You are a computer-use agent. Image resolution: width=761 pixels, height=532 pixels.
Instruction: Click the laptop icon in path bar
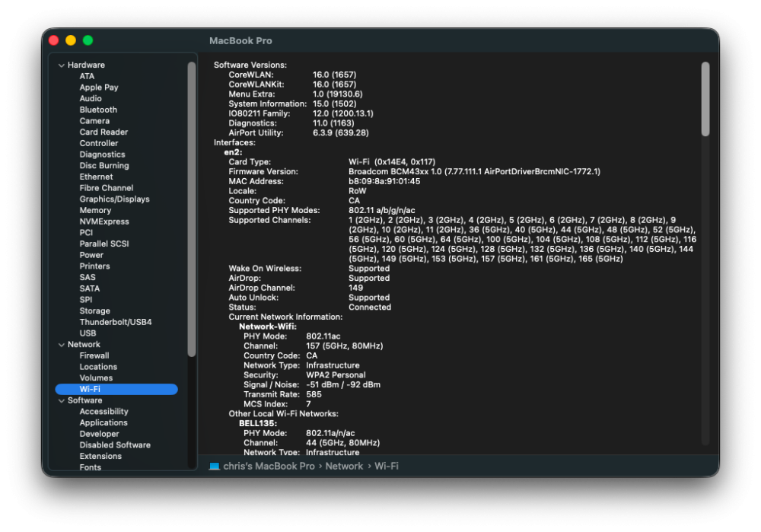coord(214,466)
